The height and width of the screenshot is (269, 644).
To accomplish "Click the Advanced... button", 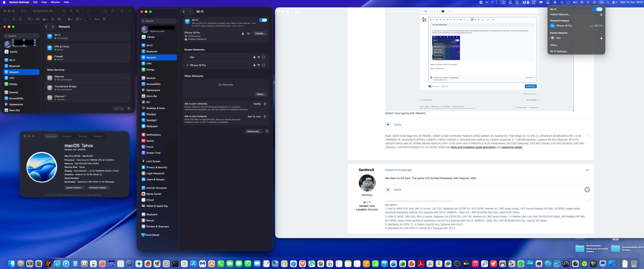I will tap(254, 131).
